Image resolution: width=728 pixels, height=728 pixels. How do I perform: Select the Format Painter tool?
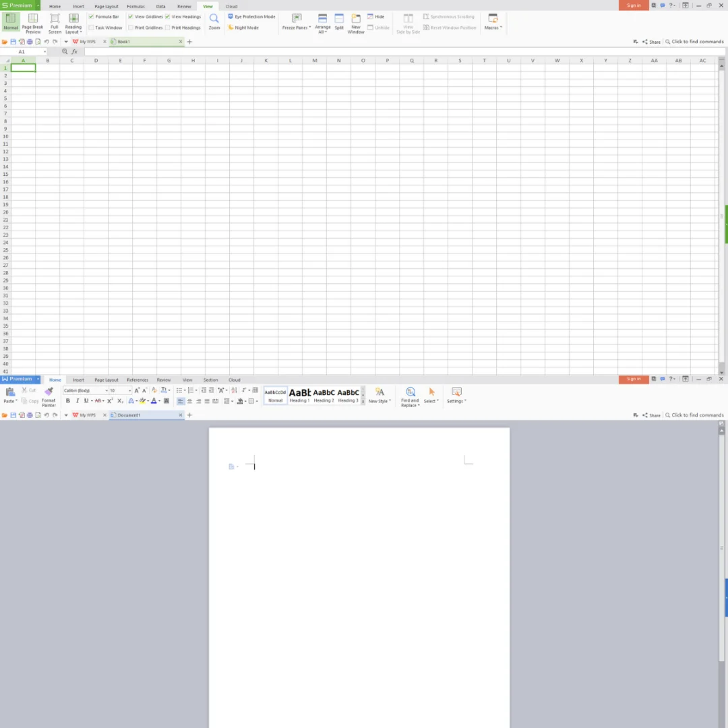(x=49, y=396)
